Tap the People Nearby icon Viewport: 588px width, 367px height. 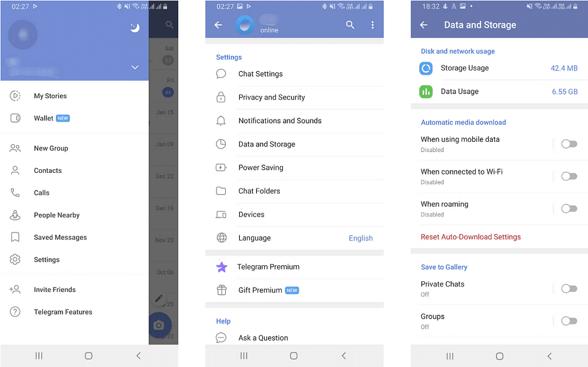click(15, 215)
